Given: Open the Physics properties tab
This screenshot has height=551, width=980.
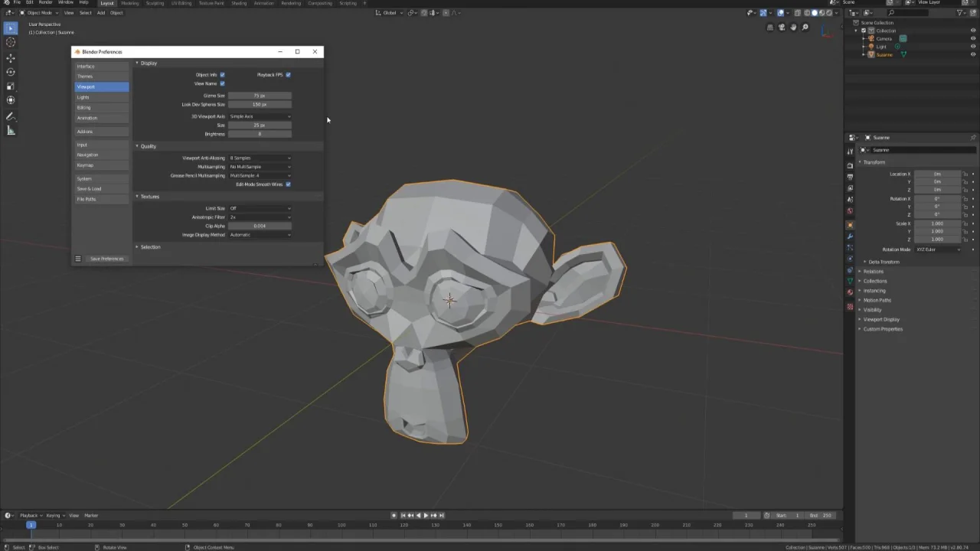Looking at the screenshot, I should [x=850, y=259].
